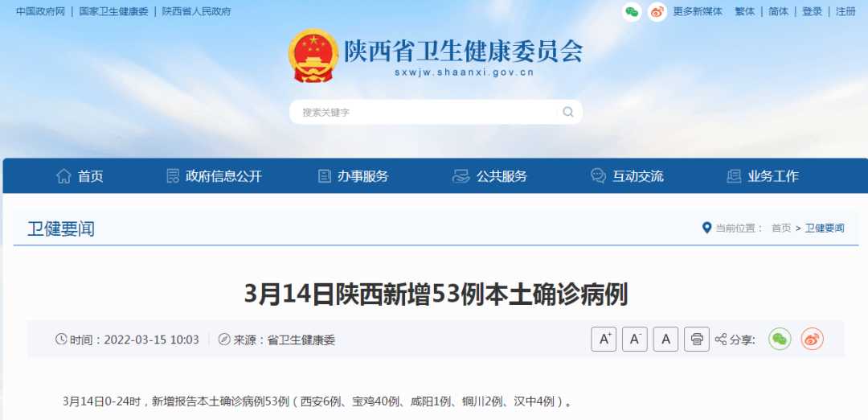868x420 pixels.
Task: Follow the 中国政府网 top link
Action: (40, 11)
